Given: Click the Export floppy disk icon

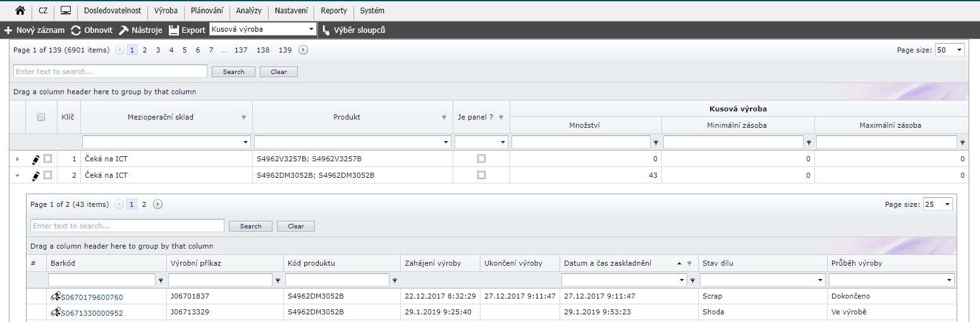Looking at the screenshot, I should click(174, 30).
